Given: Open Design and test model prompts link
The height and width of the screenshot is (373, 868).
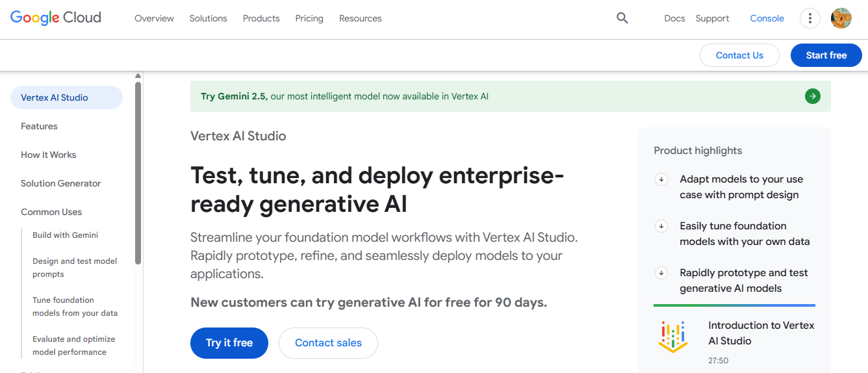Looking at the screenshot, I should (75, 268).
